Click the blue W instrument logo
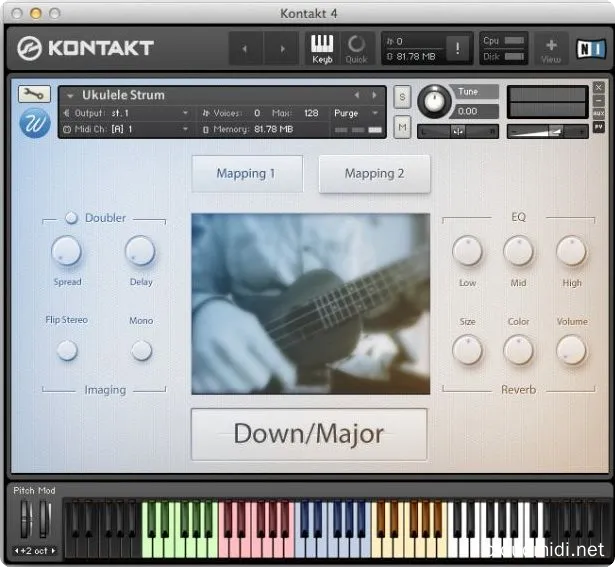The image size is (615, 567). (34, 123)
